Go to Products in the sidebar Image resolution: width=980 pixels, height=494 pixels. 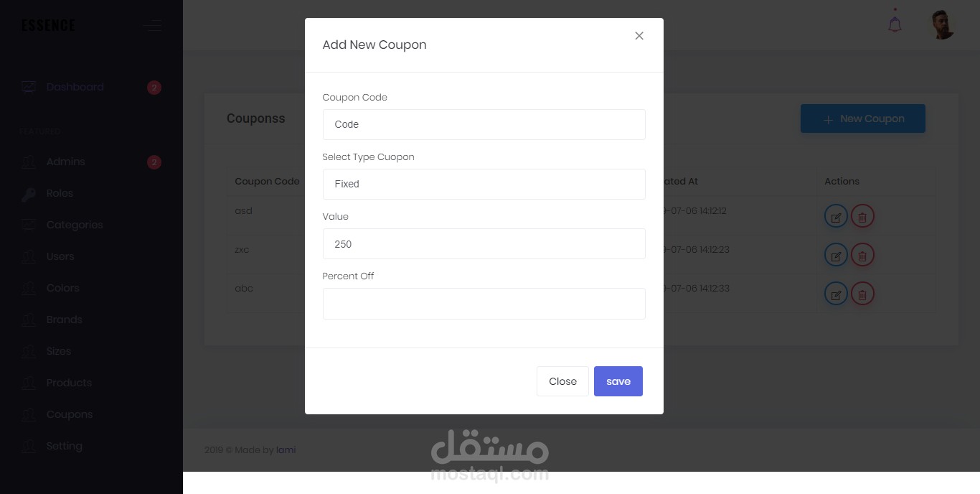point(69,383)
